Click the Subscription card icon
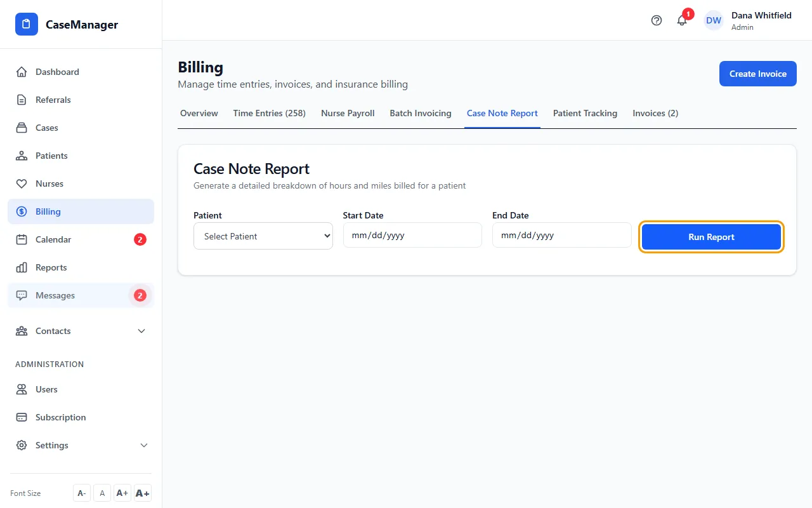The width and height of the screenshot is (812, 508). tap(22, 417)
